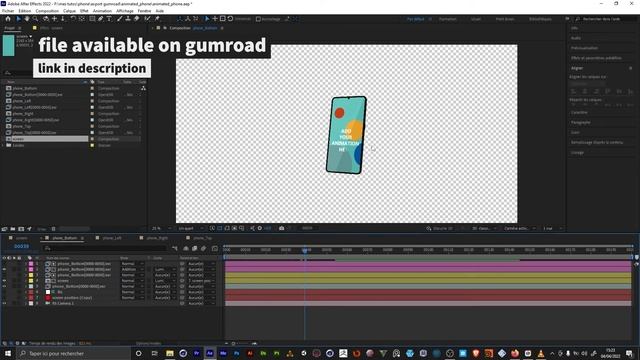Open the Calque menu
Viewport: 640px width, 360px height.
coord(69,11)
